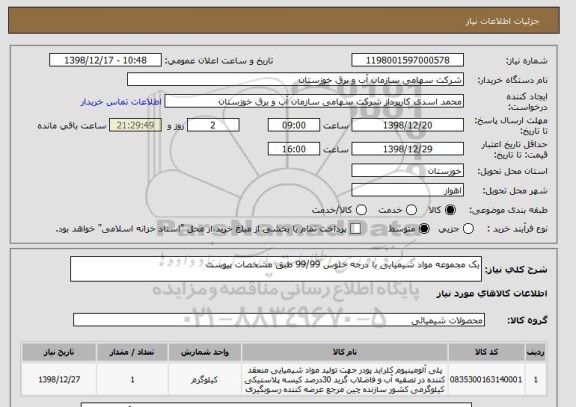576x407 pixels.
Task: Click the buyer organization name field
Action: click(x=295, y=80)
